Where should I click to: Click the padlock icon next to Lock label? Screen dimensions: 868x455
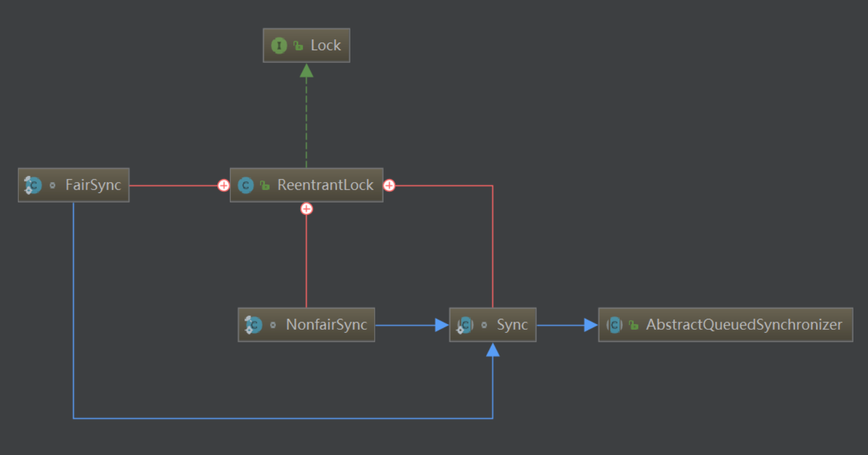point(297,45)
